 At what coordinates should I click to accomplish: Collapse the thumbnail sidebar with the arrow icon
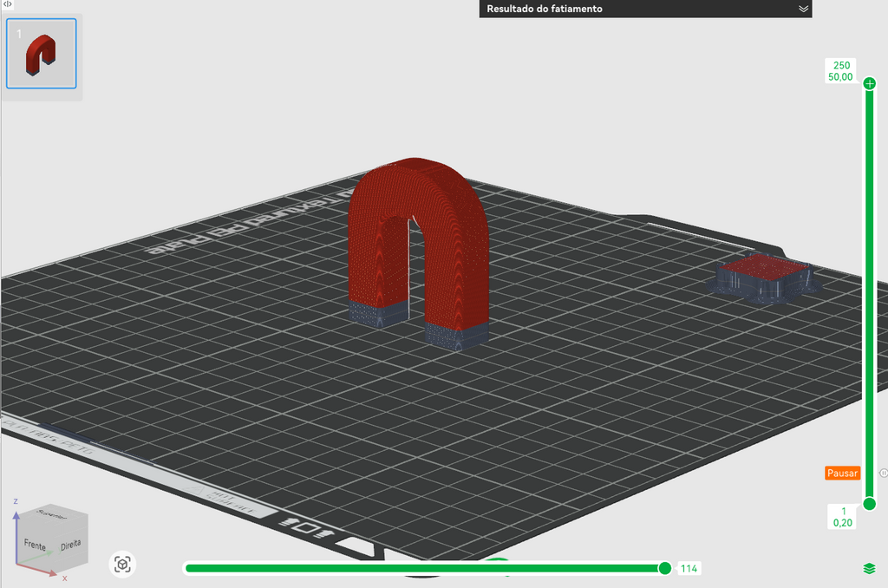[x=7, y=4]
